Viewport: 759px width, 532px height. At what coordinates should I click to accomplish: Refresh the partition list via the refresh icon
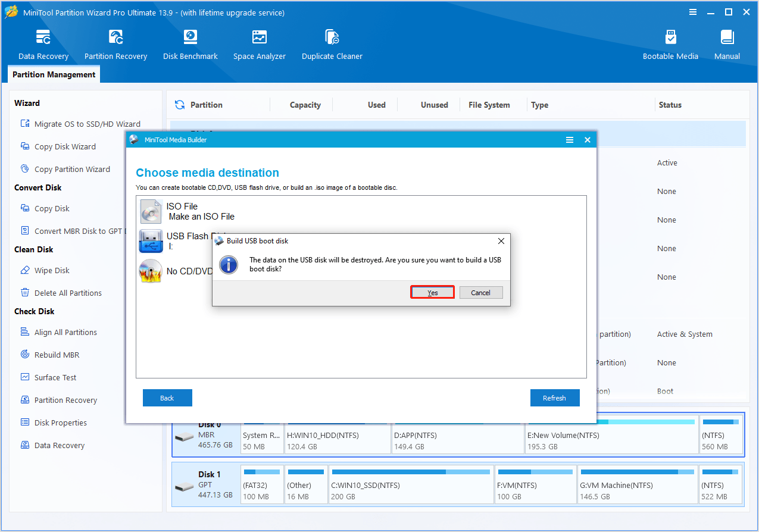tap(179, 105)
